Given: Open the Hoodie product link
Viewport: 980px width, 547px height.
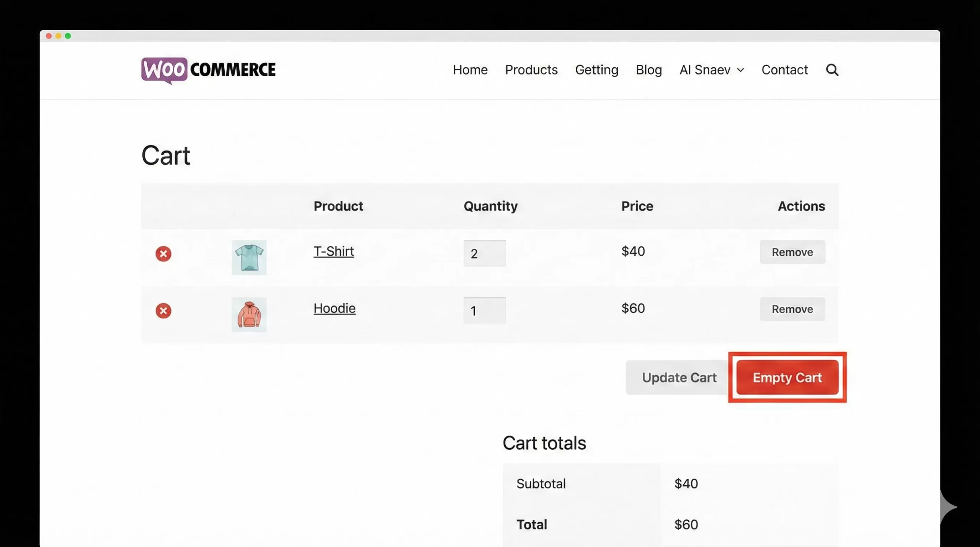Looking at the screenshot, I should pyautogui.click(x=334, y=309).
